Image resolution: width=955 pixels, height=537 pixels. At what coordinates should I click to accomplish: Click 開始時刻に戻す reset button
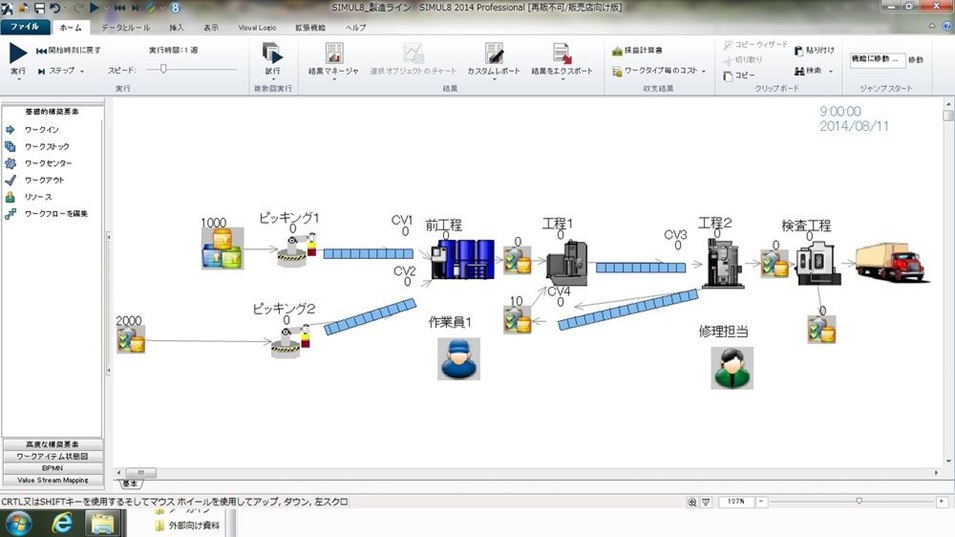click(x=68, y=50)
